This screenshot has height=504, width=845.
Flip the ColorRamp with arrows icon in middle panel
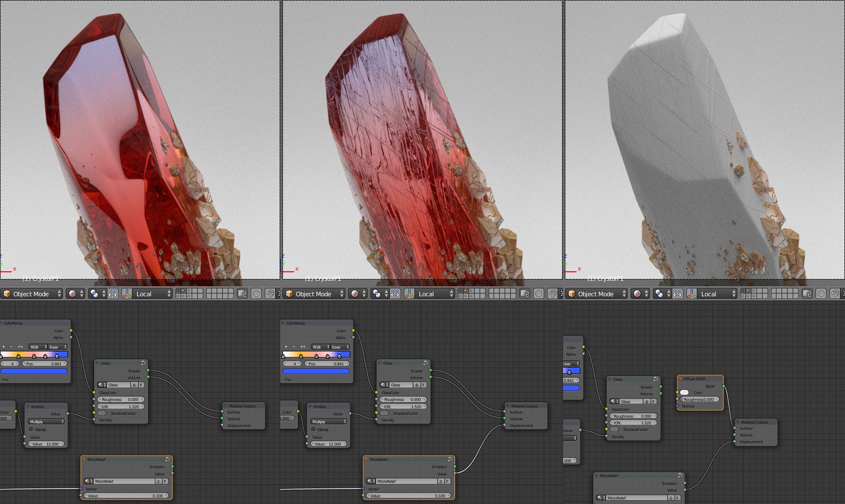coord(303,347)
